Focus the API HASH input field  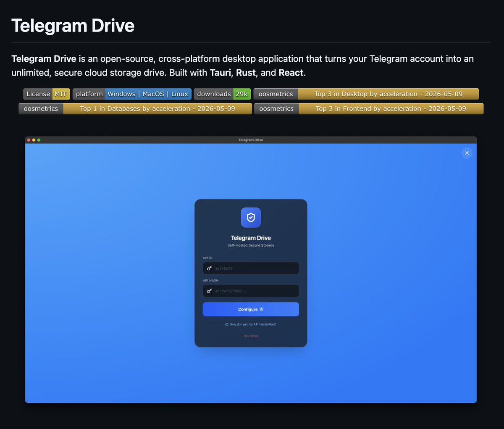(251, 291)
